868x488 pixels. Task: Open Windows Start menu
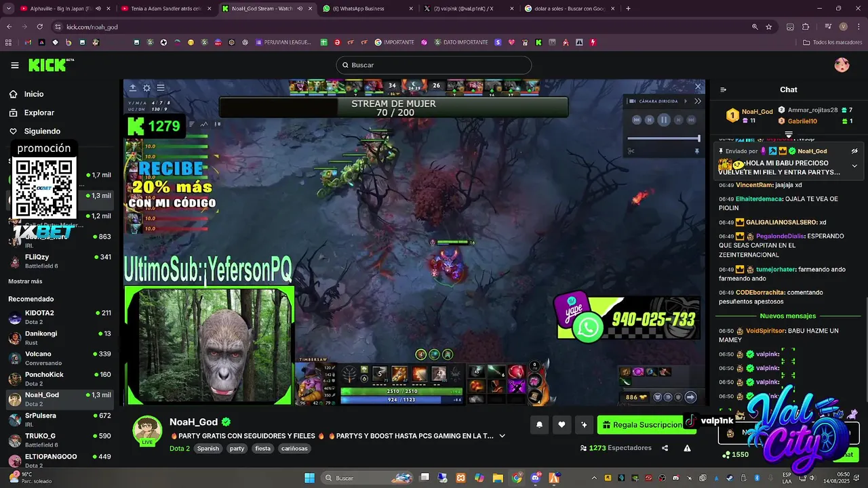point(310,478)
